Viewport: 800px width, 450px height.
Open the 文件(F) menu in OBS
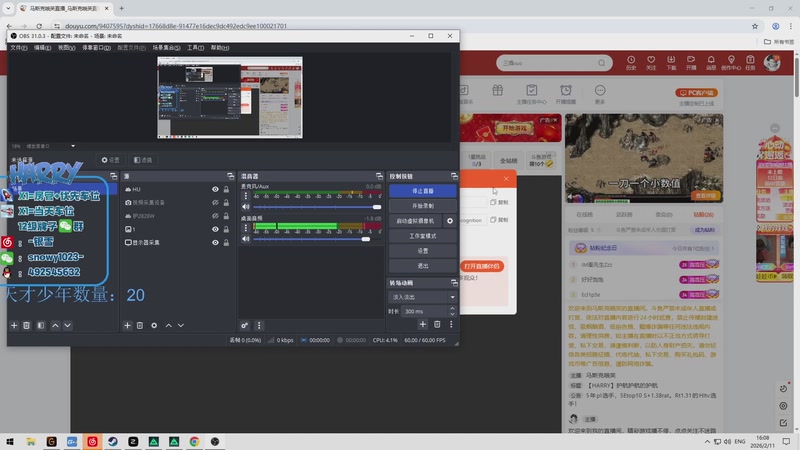point(19,47)
